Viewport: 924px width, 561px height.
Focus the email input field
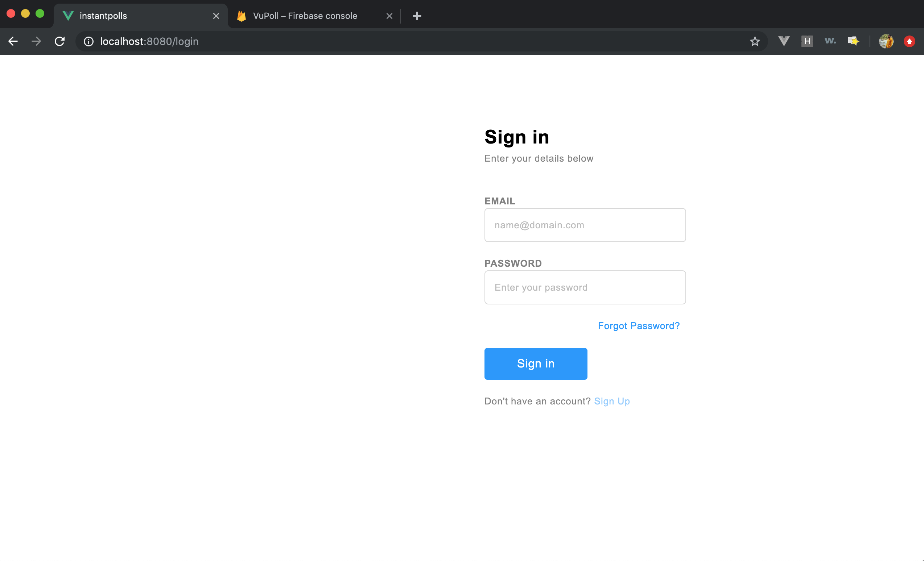pos(585,225)
